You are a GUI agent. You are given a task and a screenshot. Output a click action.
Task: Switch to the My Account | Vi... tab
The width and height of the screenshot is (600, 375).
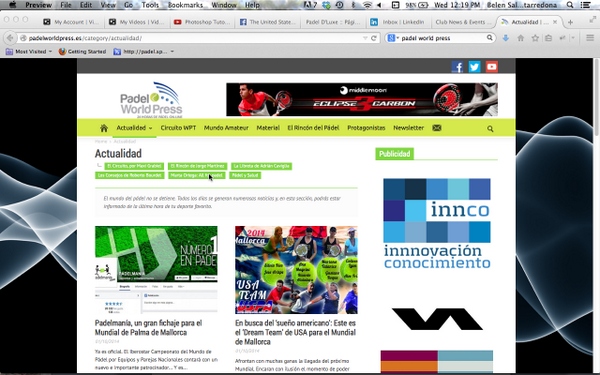(71, 22)
